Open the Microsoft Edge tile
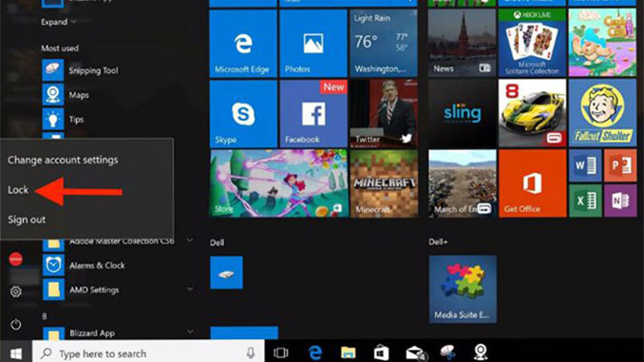This screenshot has width=644, height=362. [x=243, y=43]
